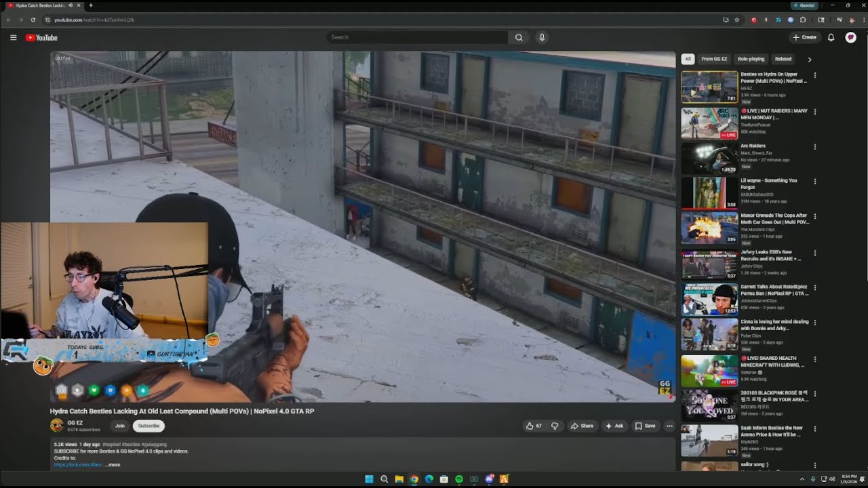Show more filter chips with the arrow
This screenshot has width=868, height=488.
(x=809, y=60)
